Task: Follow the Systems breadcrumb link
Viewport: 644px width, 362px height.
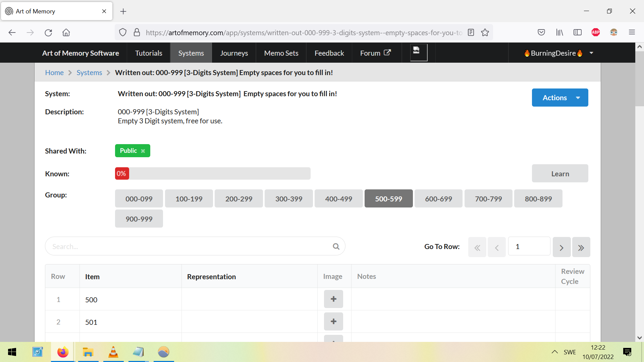Action: pos(89,73)
